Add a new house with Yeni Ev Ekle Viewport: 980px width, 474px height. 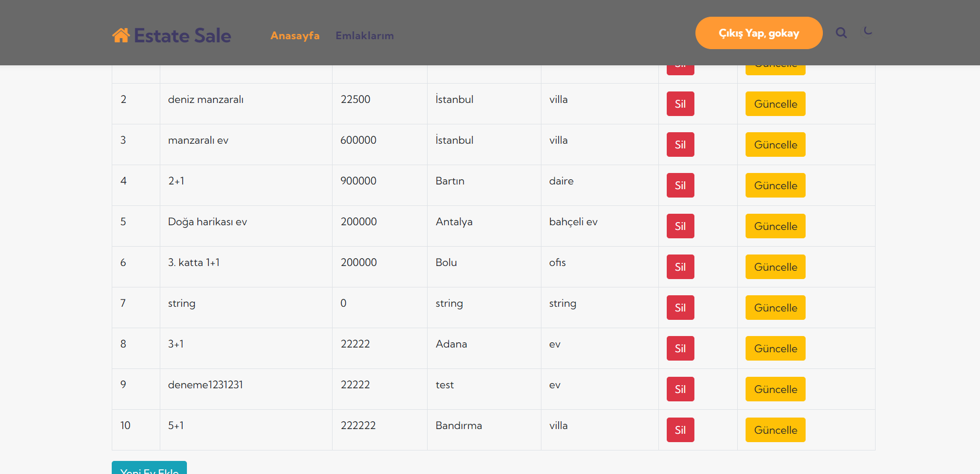pyautogui.click(x=149, y=468)
